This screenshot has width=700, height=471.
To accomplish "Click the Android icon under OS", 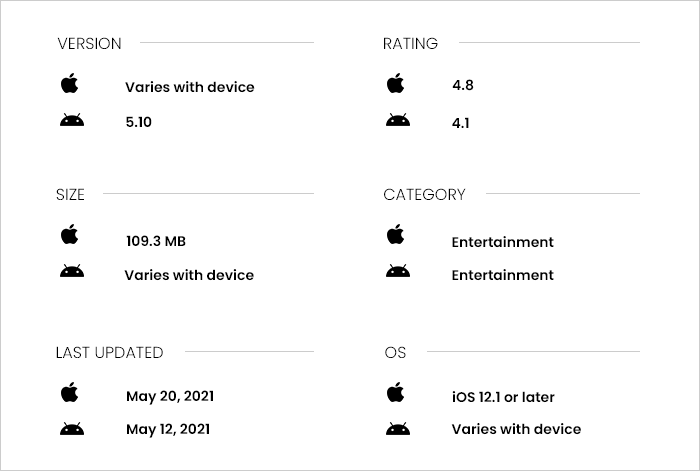I will pos(398,429).
